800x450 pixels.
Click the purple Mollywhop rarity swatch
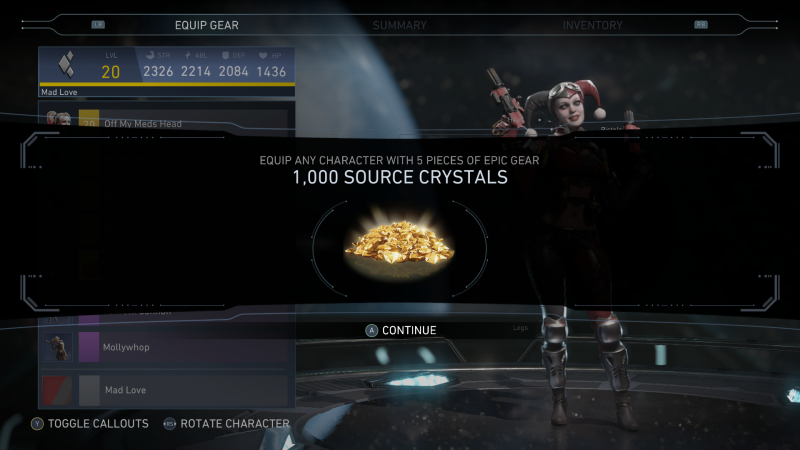pos(89,347)
